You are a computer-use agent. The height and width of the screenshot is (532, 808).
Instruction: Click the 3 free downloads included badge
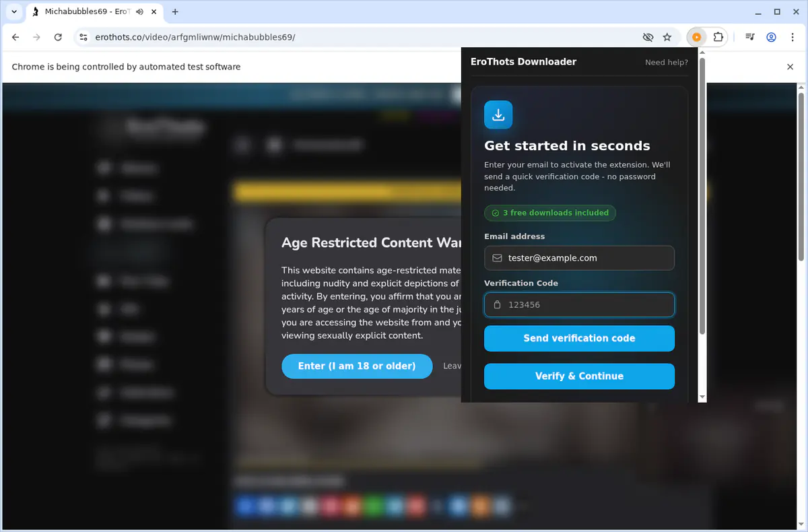[550, 213]
